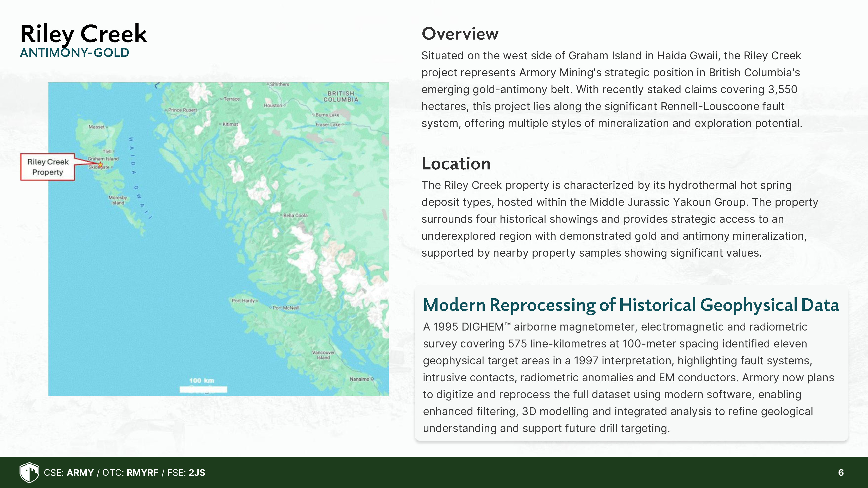Click the Riley Creek title heading
The width and height of the screenshot is (868, 488).
[x=83, y=34]
